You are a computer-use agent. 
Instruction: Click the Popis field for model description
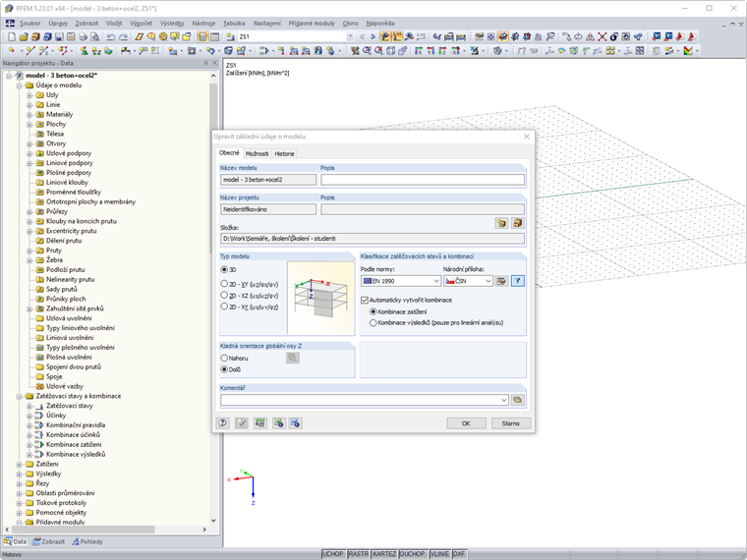tap(423, 180)
